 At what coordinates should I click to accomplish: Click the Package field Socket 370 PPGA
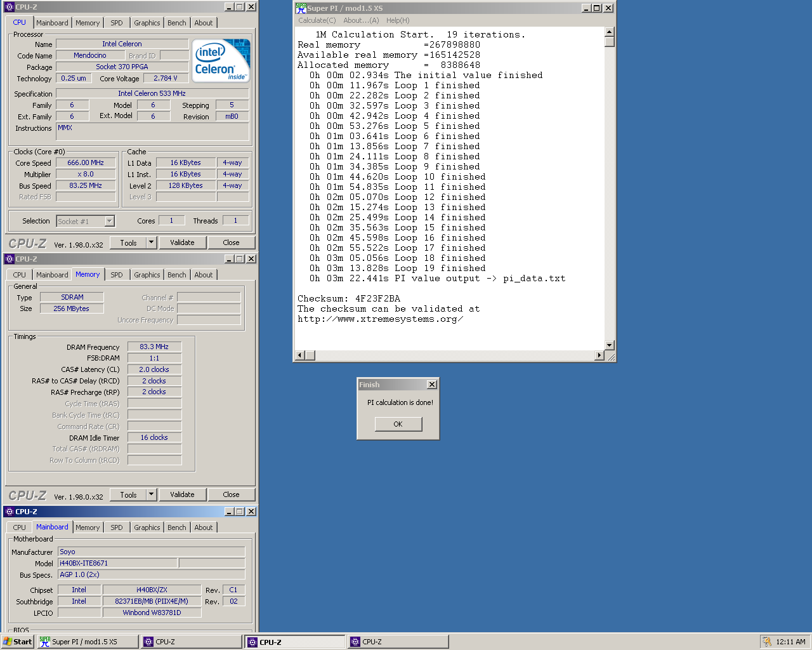click(122, 67)
